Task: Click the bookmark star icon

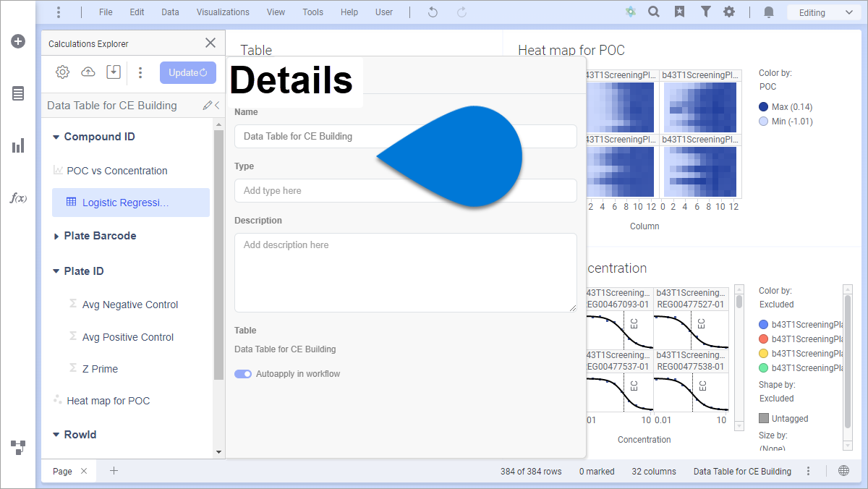Action: 679,12
